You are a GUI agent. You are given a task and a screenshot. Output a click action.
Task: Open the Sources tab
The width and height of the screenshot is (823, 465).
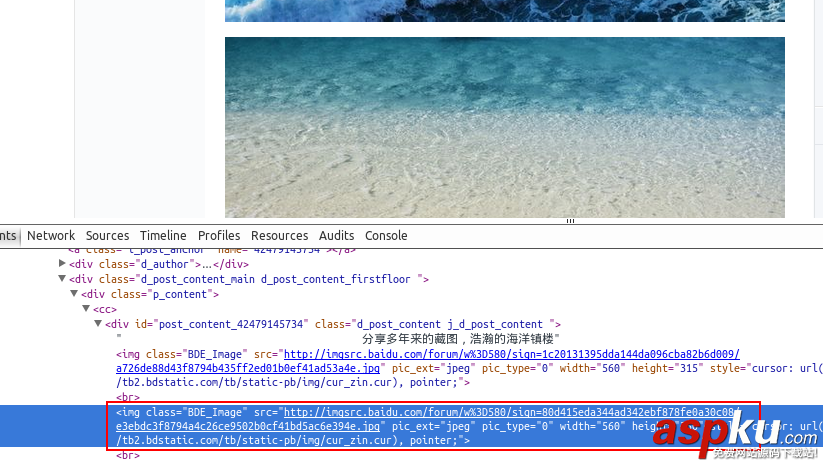[x=108, y=236]
